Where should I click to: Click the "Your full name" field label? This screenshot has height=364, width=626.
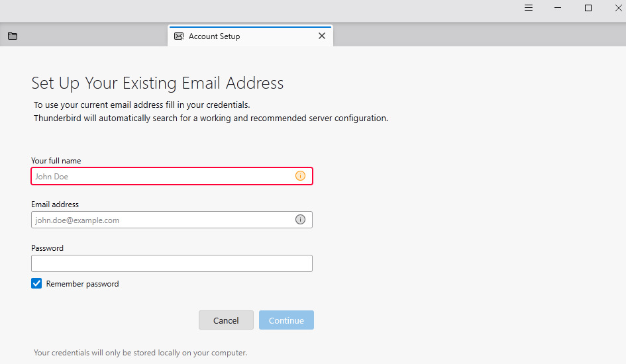[x=56, y=161]
